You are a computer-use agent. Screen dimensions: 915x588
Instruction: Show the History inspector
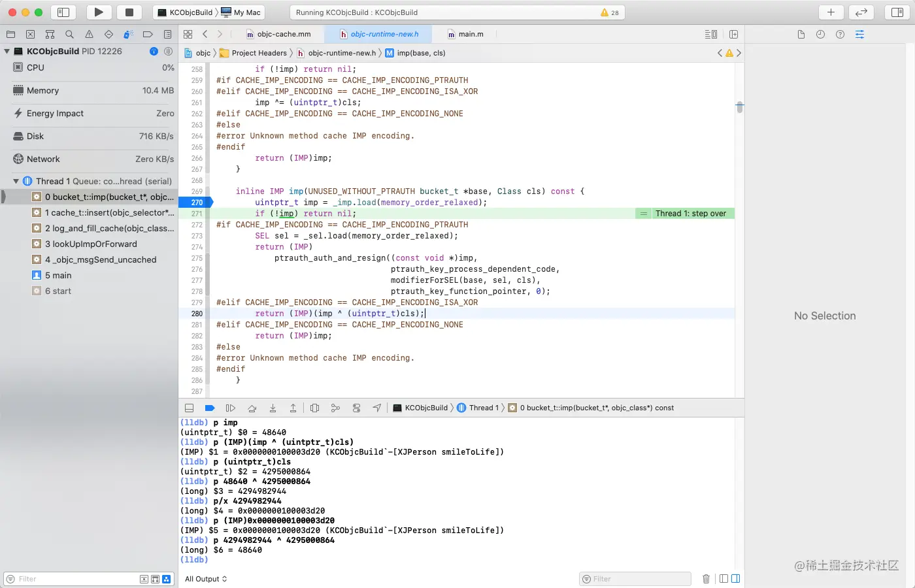(x=820, y=34)
